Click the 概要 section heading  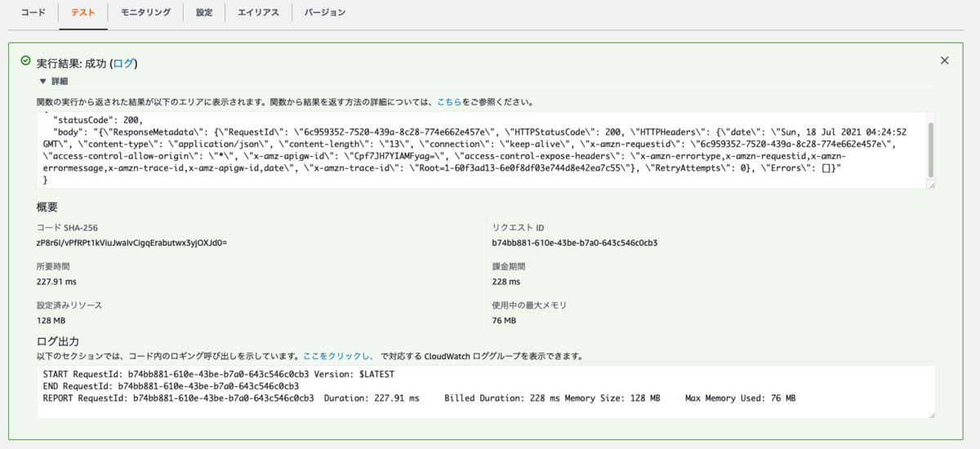point(47,207)
